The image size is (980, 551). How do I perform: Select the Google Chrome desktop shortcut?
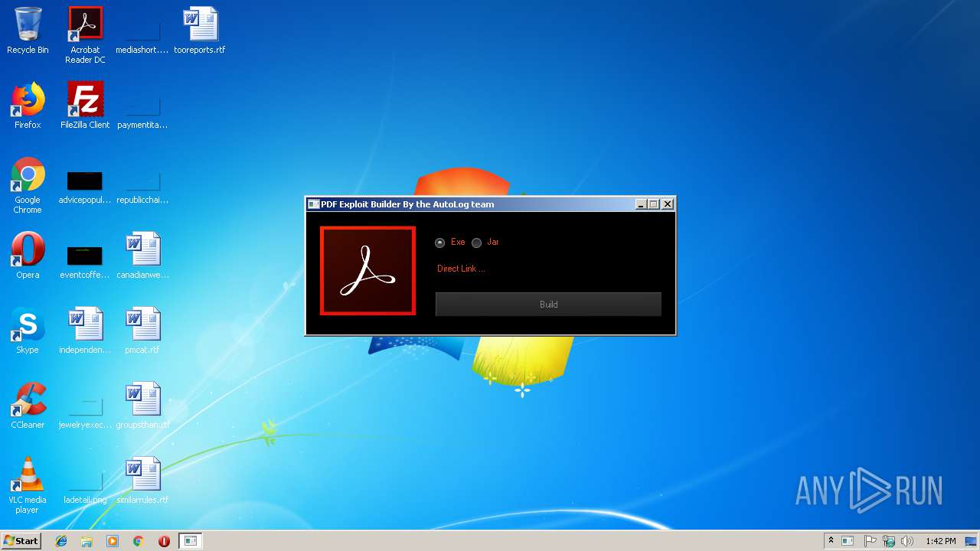pos(28,186)
